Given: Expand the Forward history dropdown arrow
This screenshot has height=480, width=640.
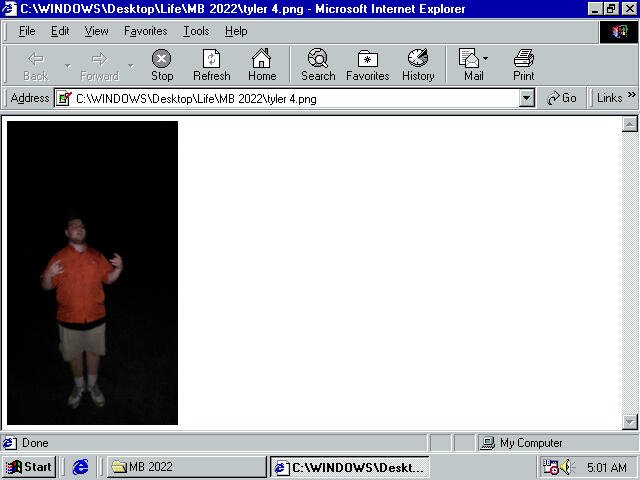Looking at the screenshot, I should (131, 65).
